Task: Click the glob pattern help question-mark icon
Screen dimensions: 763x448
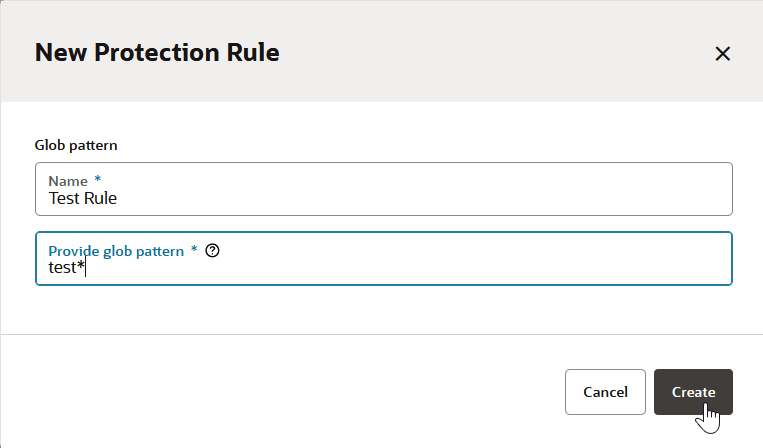Action: point(212,251)
